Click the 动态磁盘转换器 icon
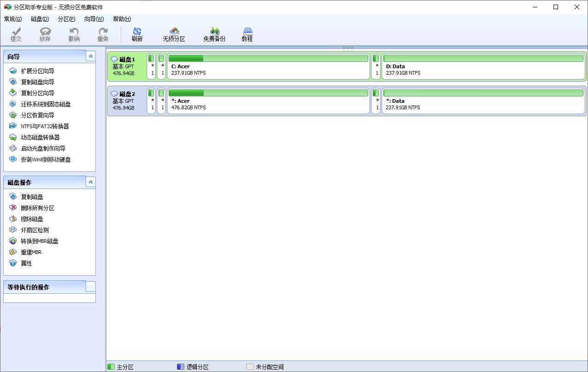Screen dimensions: 588x372 pyautogui.click(x=13, y=137)
